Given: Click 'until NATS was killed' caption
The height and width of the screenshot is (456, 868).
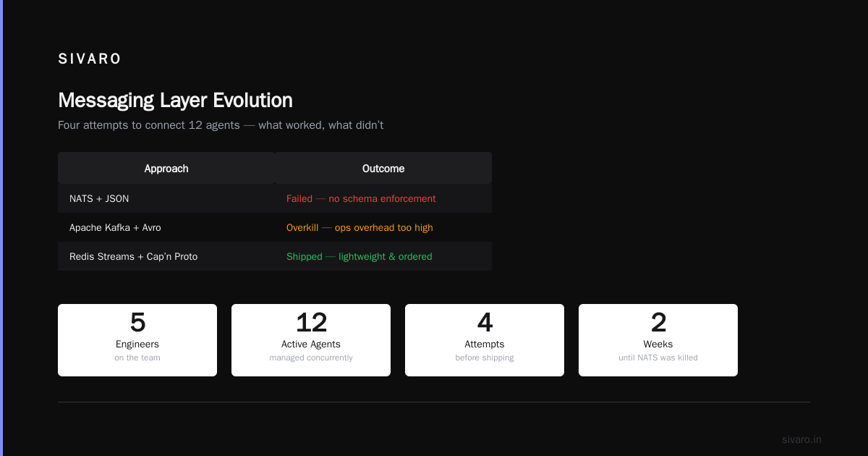Looking at the screenshot, I should (658, 358).
